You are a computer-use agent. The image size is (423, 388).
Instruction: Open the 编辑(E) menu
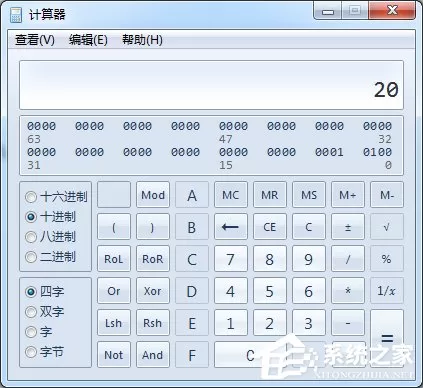88,40
